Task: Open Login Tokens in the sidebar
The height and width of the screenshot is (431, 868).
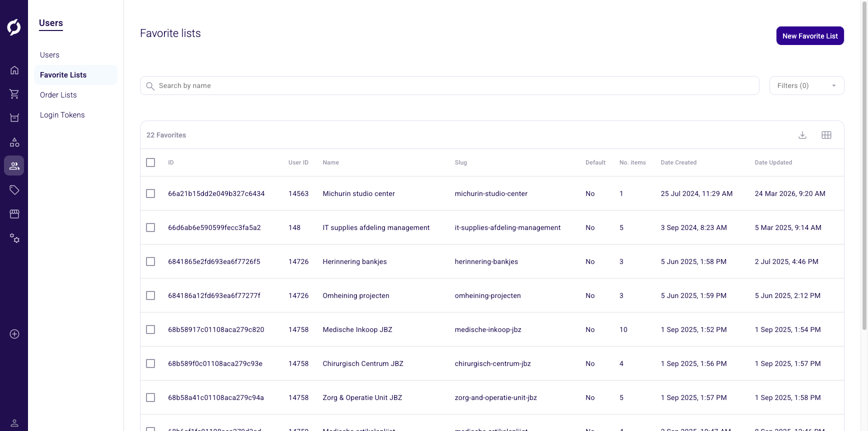Action: pos(62,115)
